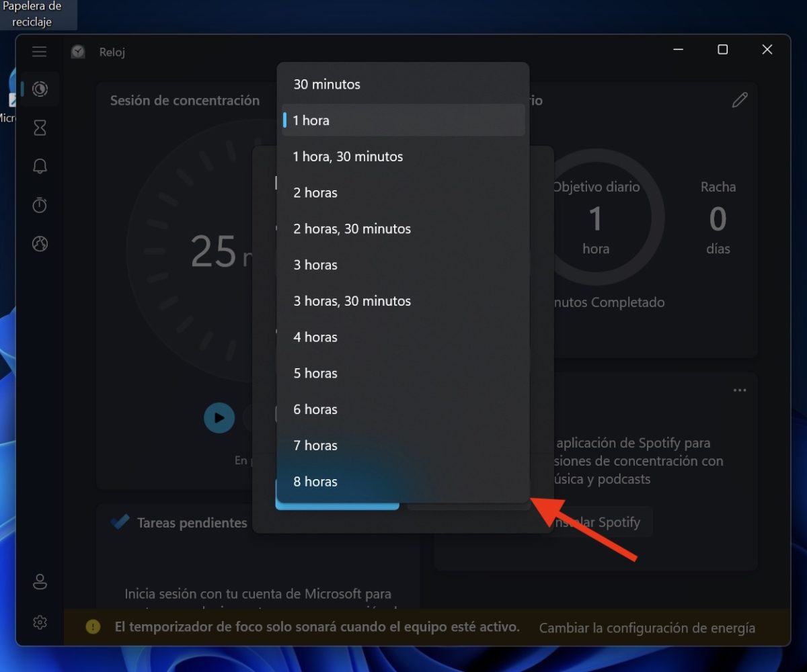Click the Reloj app clock icon

pos(79,52)
